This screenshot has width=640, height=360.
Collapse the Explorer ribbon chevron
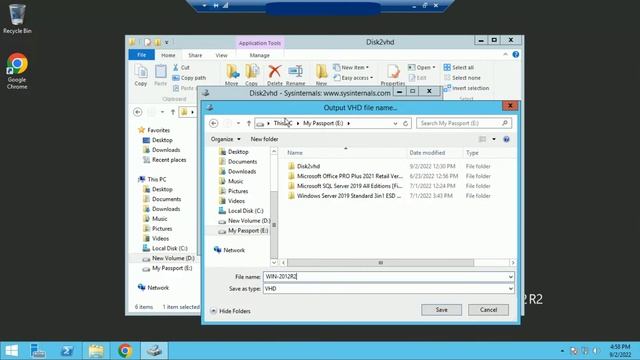click(x=505, y=55)
